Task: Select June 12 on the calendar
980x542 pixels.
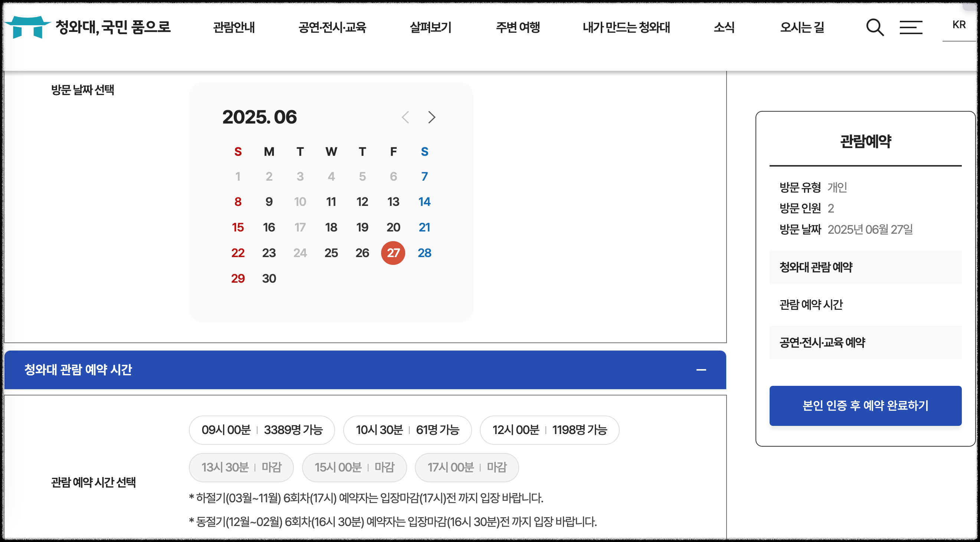Action: [362, 201]
